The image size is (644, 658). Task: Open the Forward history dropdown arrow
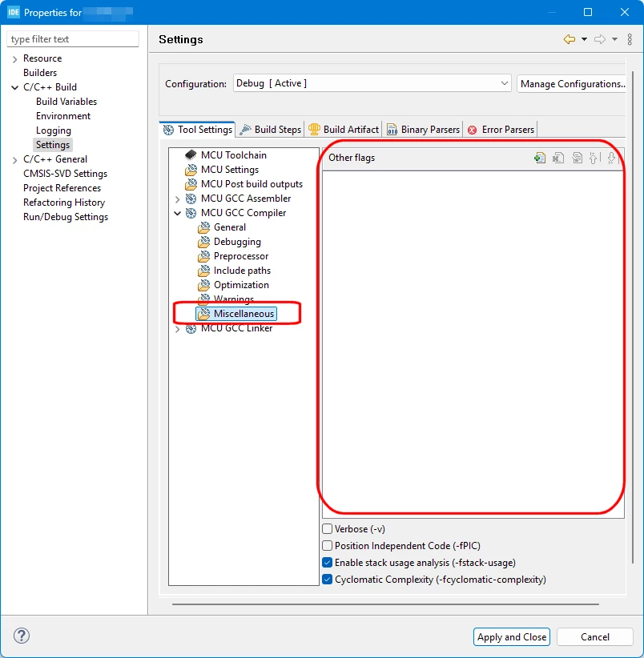(614, 39)
